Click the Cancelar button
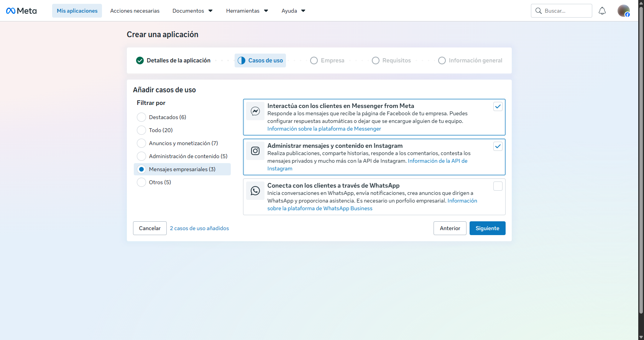The width and height of the screenshot is (644, 340). (x=150, y=228)
